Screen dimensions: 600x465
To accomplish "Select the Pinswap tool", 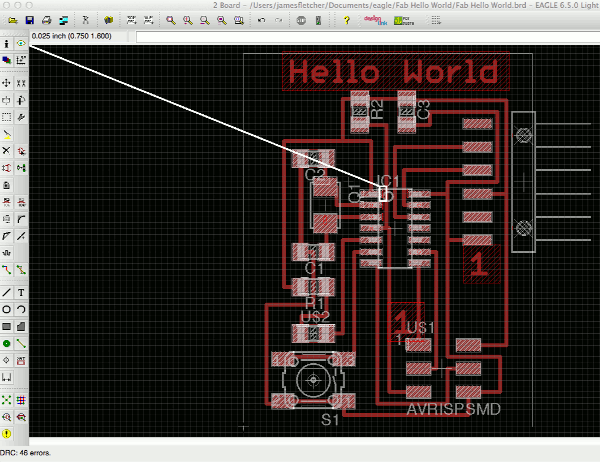I will (x=6, y=168).
